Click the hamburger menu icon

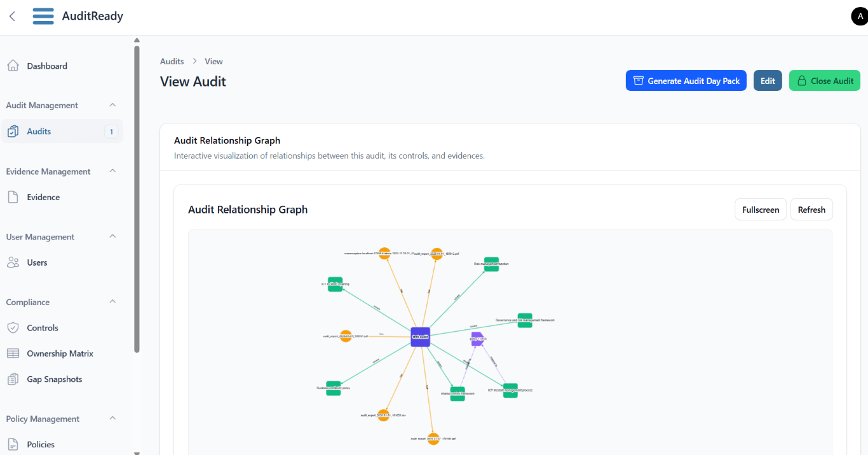tap(43, 17)
